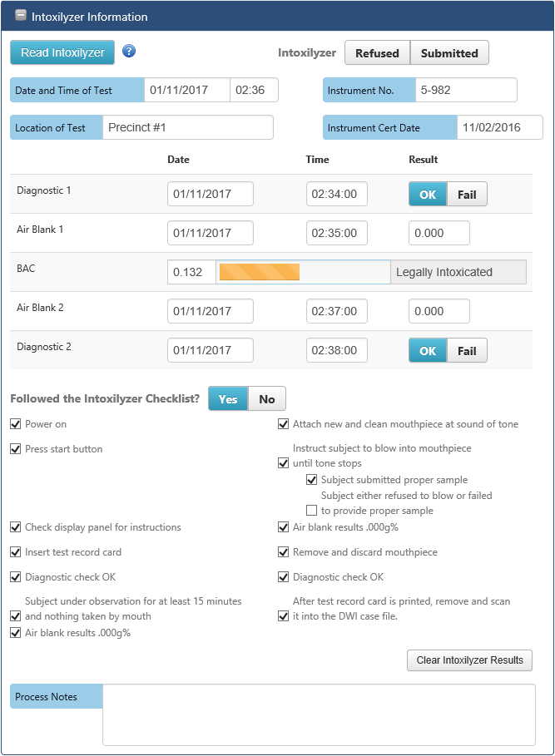Mark Diagnostic 2 result as OK
The height and width of the screenshot is (756, 555).
(x=428, y=351)
